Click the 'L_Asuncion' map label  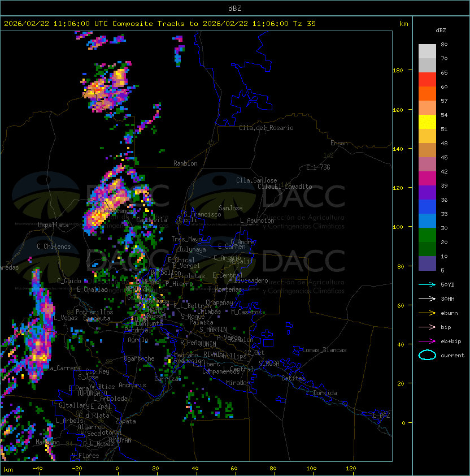(x=257, y=220)
